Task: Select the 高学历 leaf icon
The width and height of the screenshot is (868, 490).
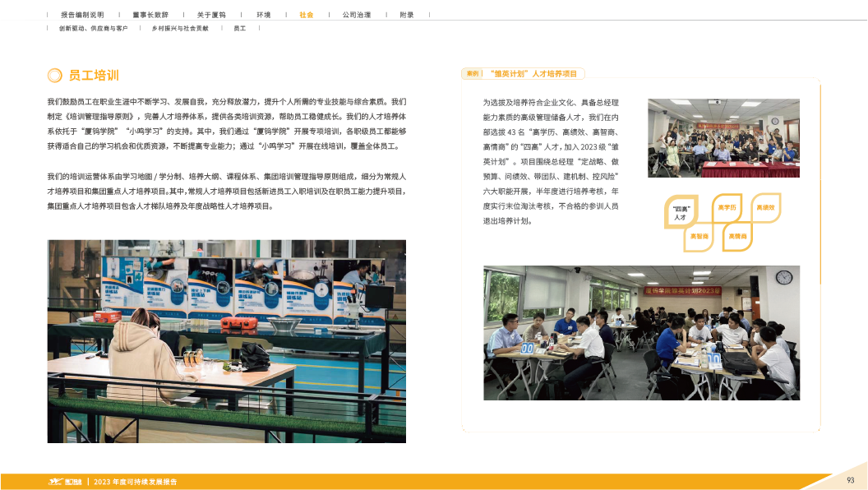Action: (727, 207)
